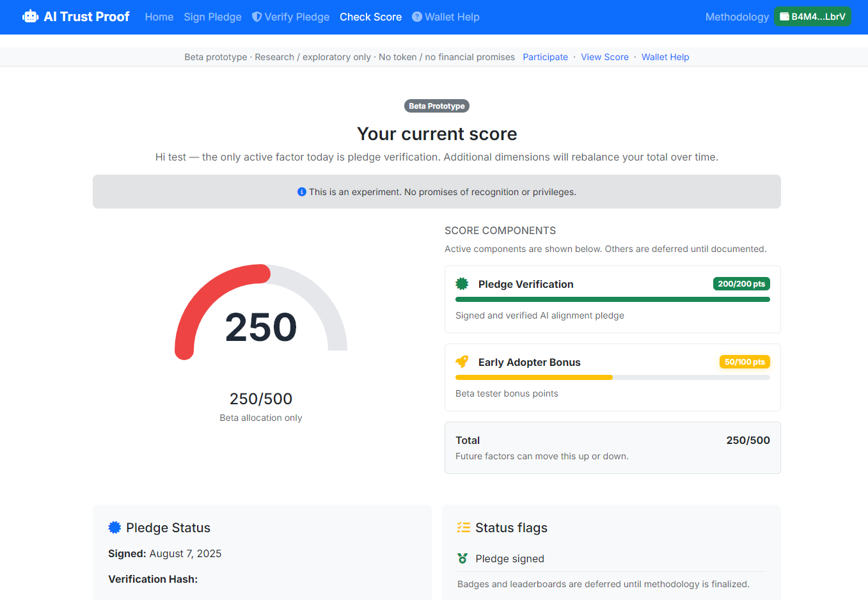
Task: Click the shield icon beside Verify Pledge
Action: [256, 17]
